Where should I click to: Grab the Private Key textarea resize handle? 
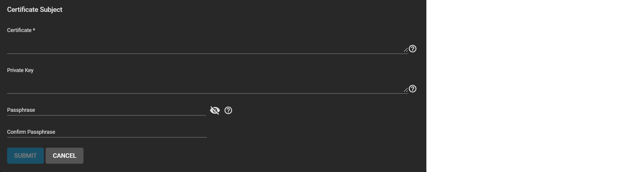tap(406, 90)
